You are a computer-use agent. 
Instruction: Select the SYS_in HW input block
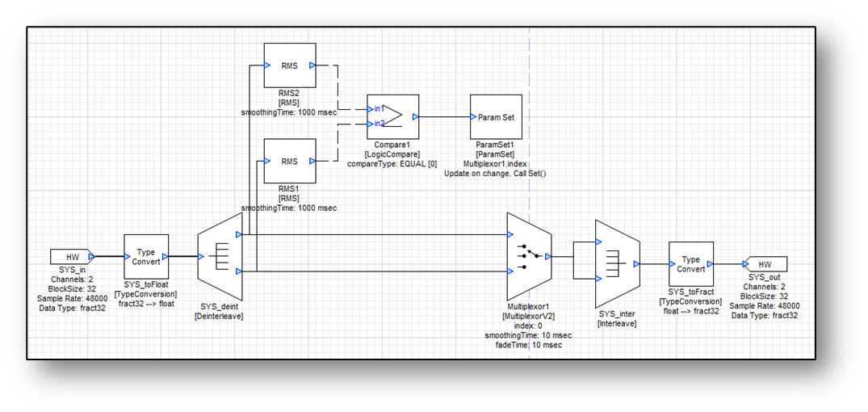point(72,257)
